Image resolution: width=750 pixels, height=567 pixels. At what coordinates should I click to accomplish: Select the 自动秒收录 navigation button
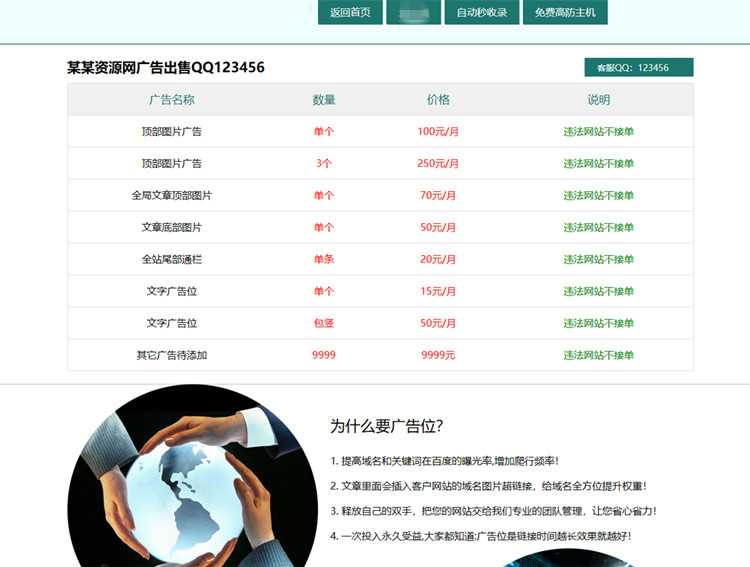click(x=482, y=12)
